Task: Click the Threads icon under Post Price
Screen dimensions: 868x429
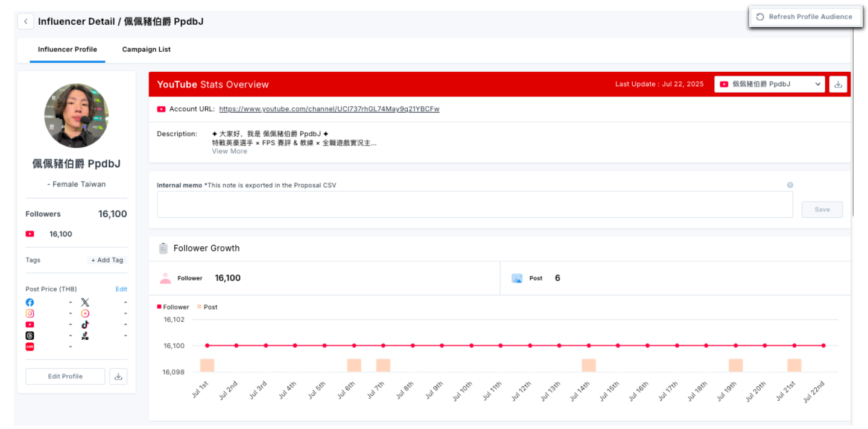Action: pos(30,335)
